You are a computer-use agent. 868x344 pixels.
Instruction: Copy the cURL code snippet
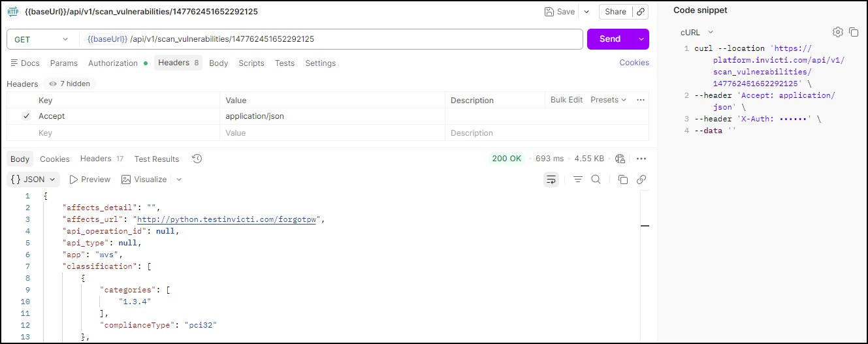(853, 32)
